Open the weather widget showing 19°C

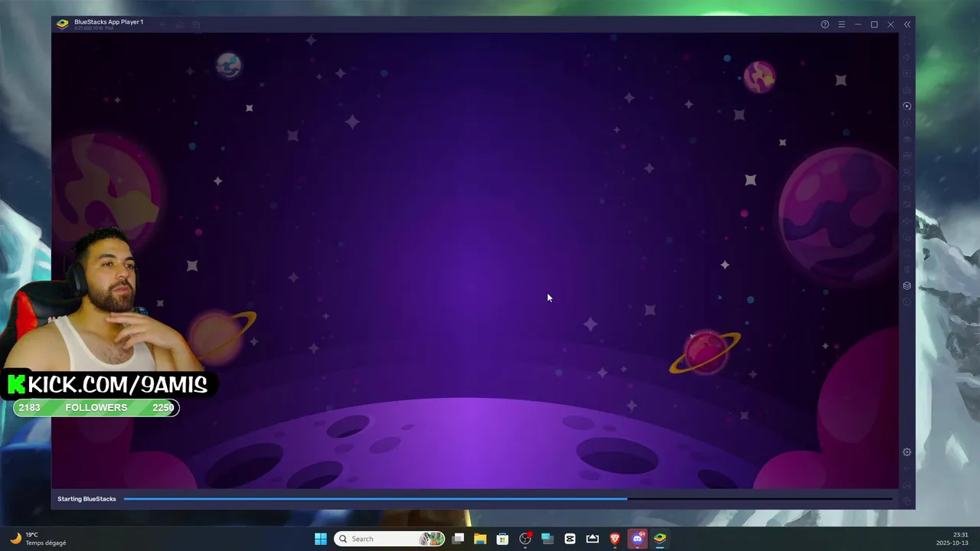click(x=38, y=539)
